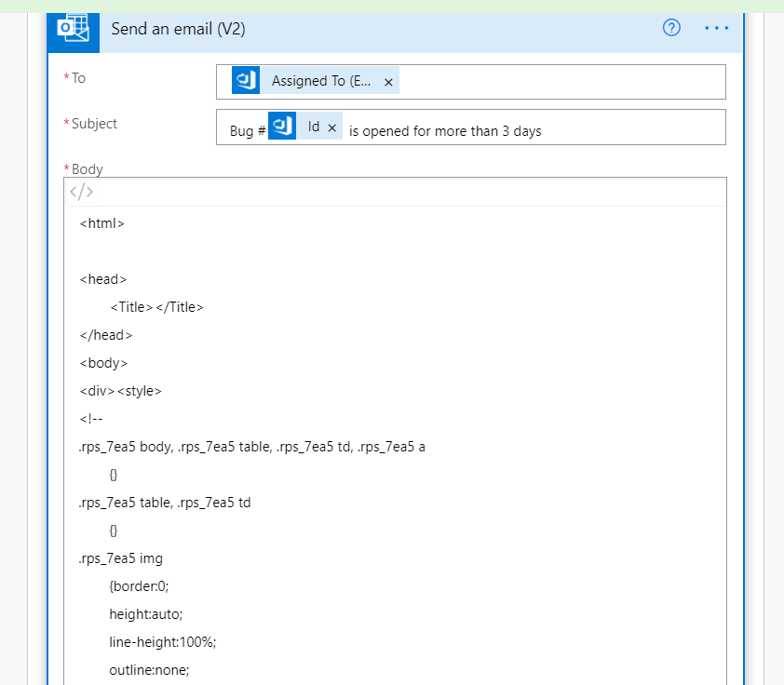The height and width of the screenshot is (685, 784).
Task: Toggle code view in Body editor
Action: [x=81, y=192]
